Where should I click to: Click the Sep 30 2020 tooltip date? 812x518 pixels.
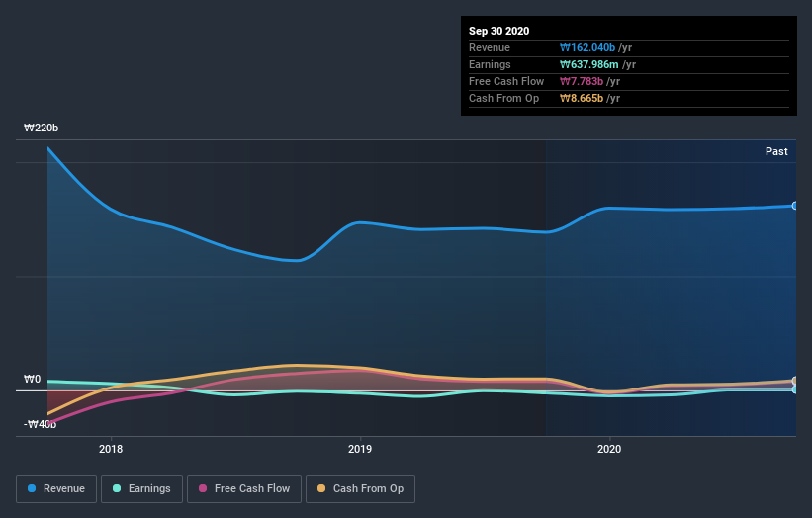click(x=498, y=31)
